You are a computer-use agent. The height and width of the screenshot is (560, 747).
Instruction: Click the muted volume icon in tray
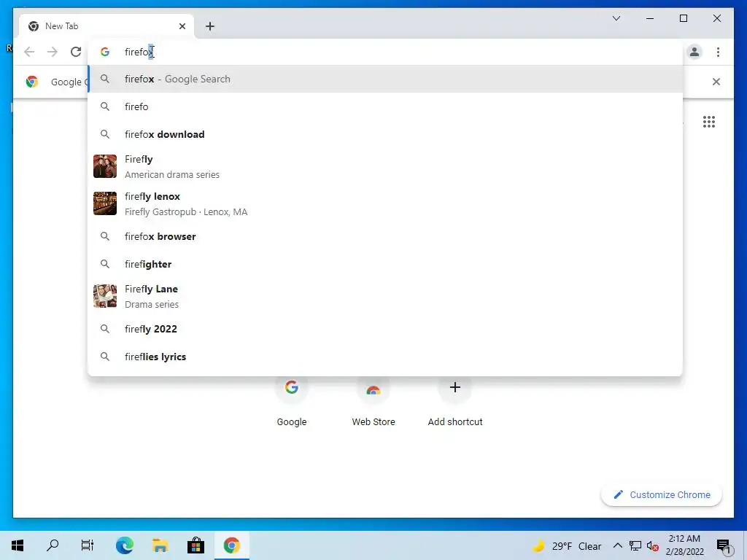[x=653, y=545]
